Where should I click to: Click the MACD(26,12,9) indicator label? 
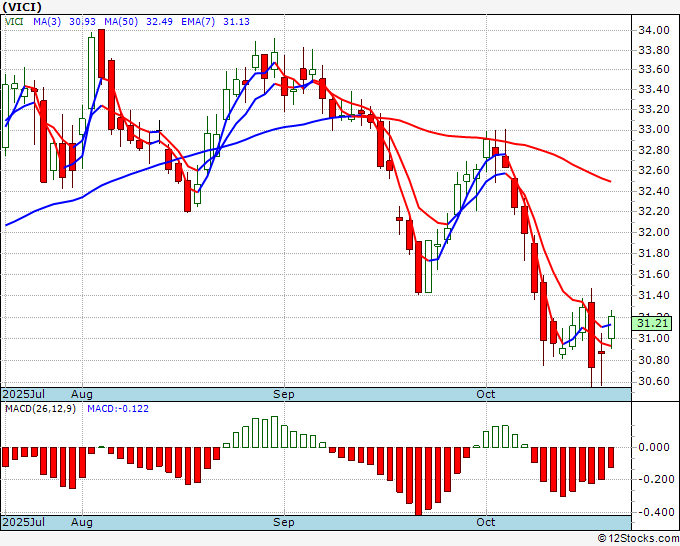(x=40, y=409)
